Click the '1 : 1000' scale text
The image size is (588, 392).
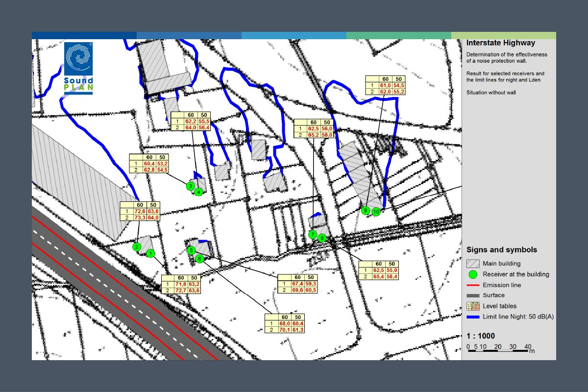[481, 336]
